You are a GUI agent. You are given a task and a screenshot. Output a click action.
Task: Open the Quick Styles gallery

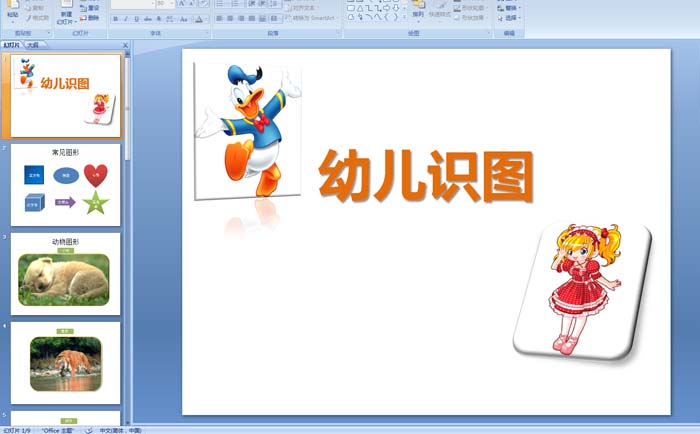tap(440, 11)
